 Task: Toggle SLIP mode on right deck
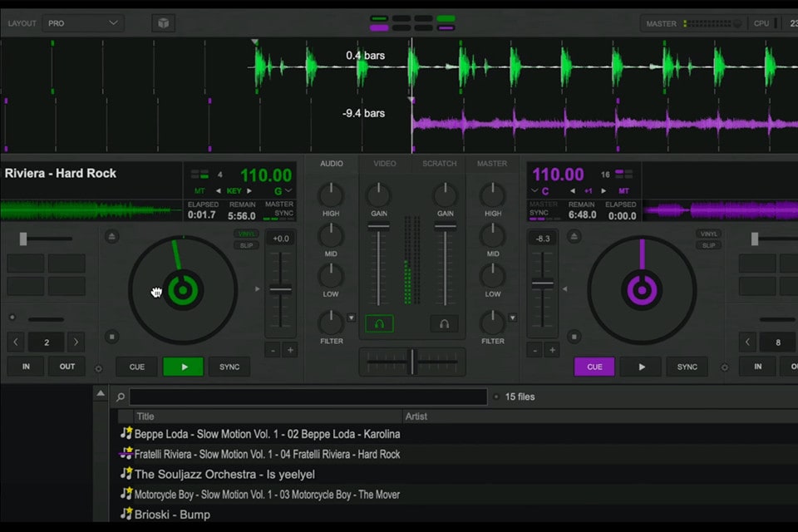coord(708,245)
